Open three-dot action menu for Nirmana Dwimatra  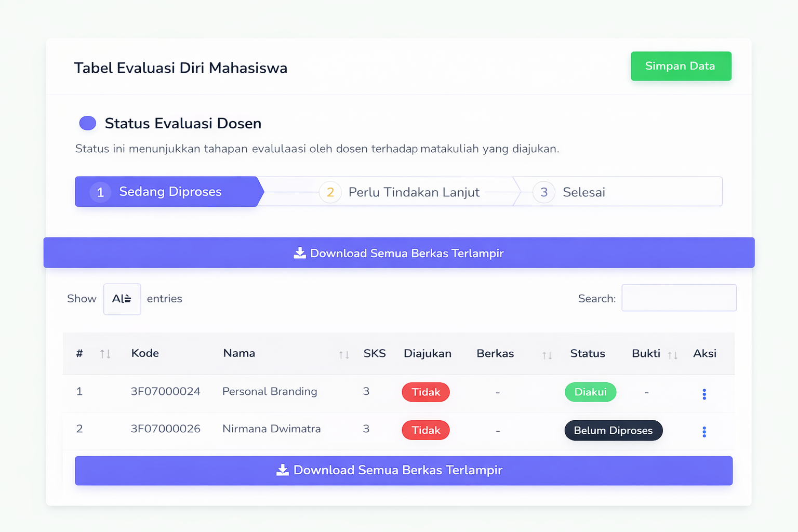(x=704, y=432)
